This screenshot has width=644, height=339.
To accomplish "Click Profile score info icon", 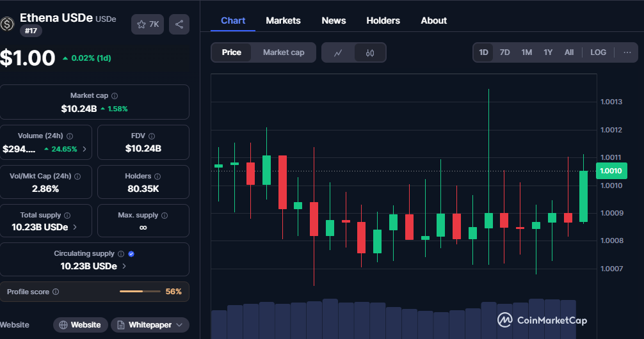I will click(56, 292).
